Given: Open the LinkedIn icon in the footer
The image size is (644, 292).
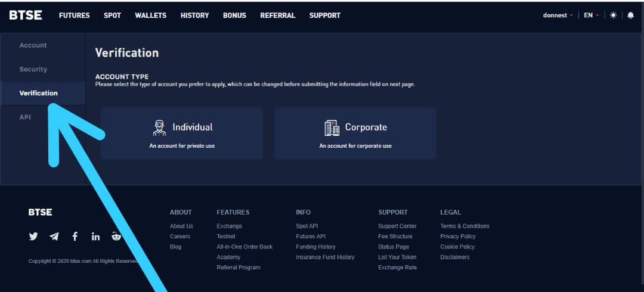Looking at the screenshot, I should (95, 237).
